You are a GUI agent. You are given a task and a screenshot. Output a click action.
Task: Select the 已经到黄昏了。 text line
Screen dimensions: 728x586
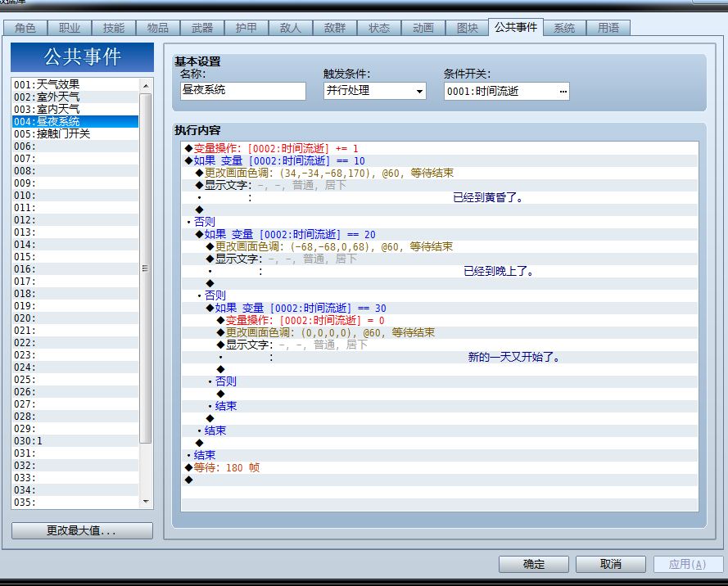pyautogui.click(x=439, y=198)
